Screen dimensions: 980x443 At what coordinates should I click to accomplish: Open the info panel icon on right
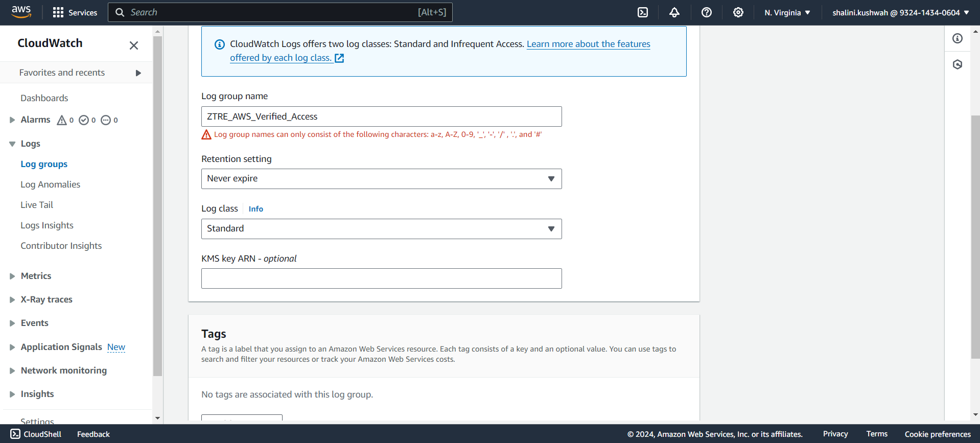[x=958, y=38]
